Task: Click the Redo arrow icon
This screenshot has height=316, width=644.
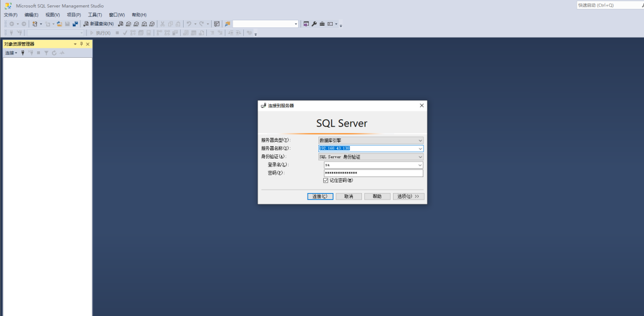Action: [202, 24]
